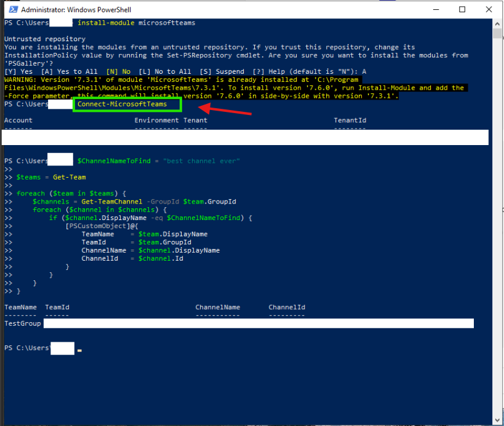Click the PowerShell icon in title bar
Image resolution: width=504 pixels, height=426 pixels.
(x=14, y=10)
